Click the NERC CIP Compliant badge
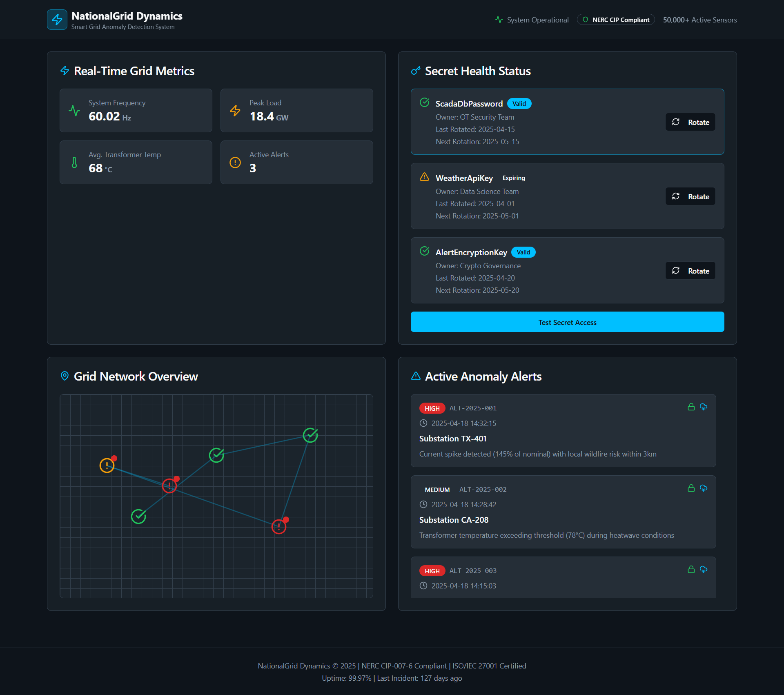 (x=616, y=20)
